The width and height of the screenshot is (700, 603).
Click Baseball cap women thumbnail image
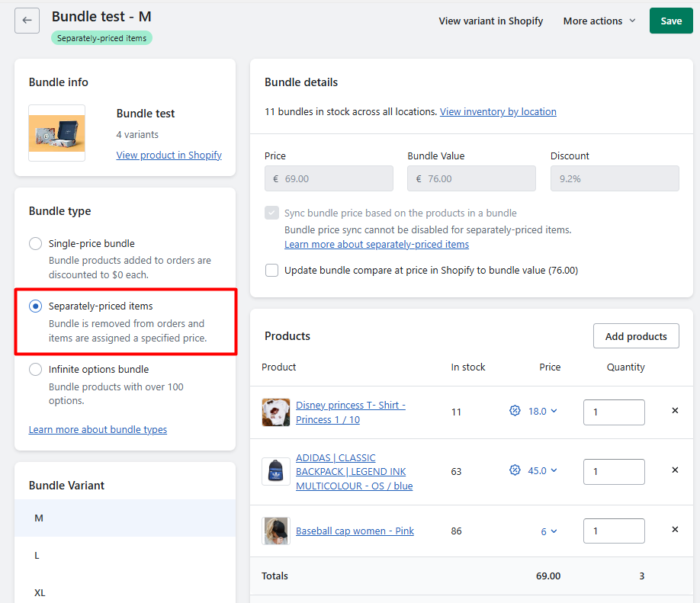tap(276, 531)
